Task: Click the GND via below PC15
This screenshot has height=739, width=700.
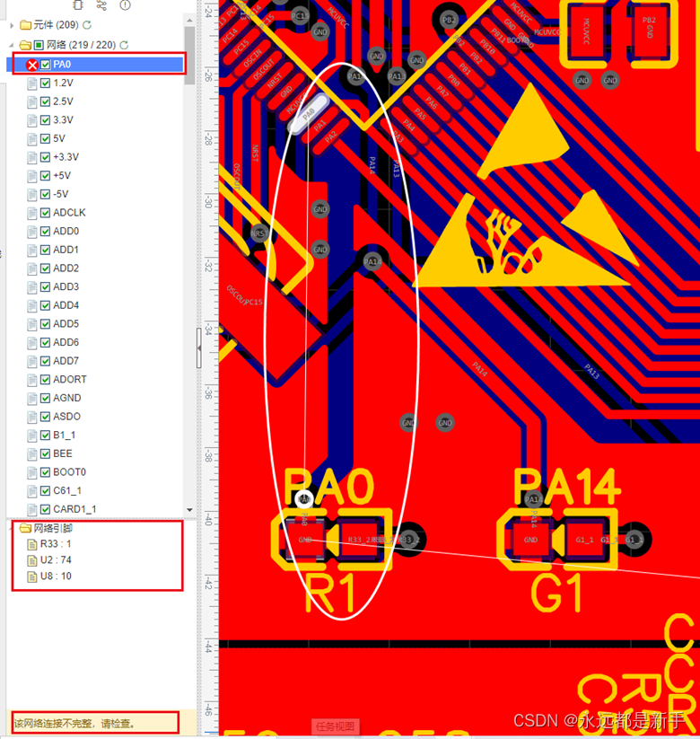Action: (320, 32)
